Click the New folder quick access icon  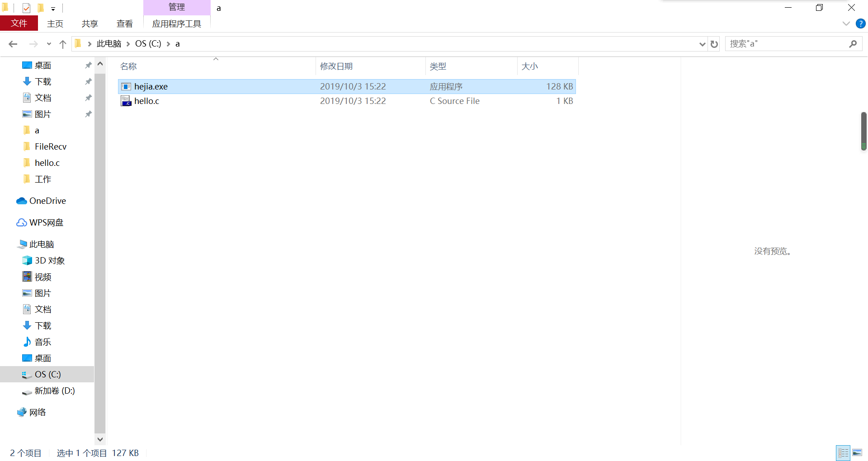tap(41, 8)
